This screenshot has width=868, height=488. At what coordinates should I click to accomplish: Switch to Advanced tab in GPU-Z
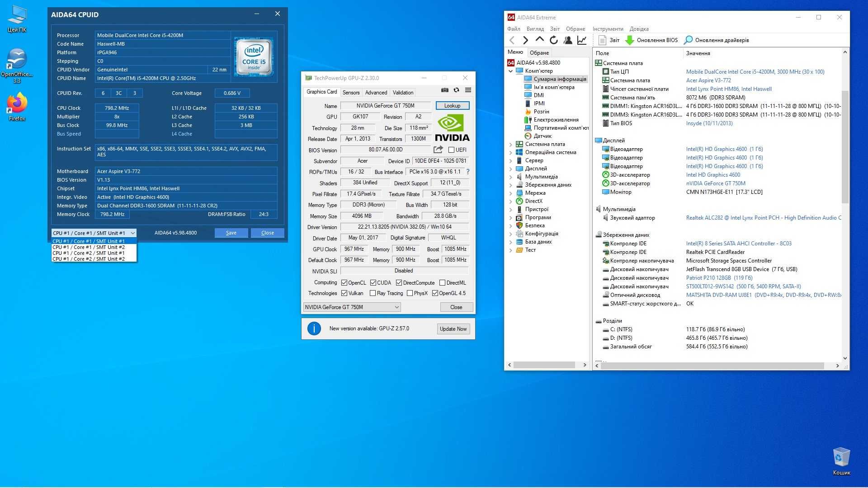pos(376,93)
